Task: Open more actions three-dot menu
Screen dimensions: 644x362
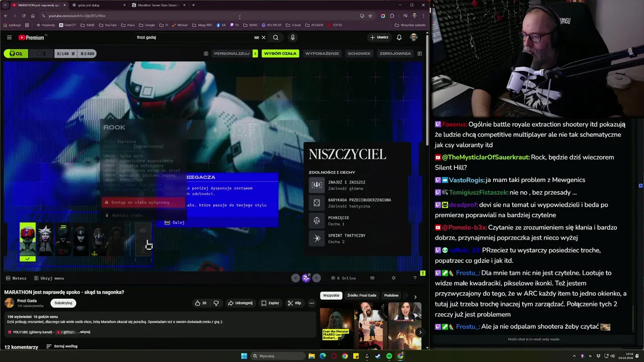Action: [x=311, y=303]
